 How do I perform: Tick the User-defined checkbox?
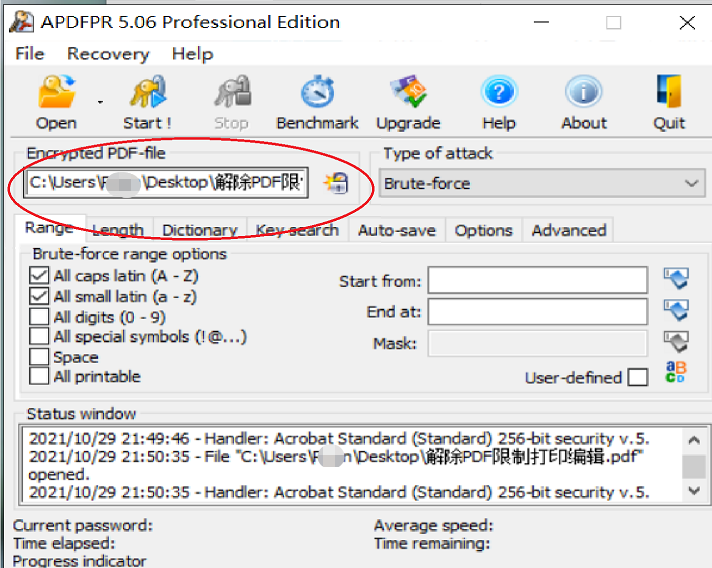click(x=638, y=377)
